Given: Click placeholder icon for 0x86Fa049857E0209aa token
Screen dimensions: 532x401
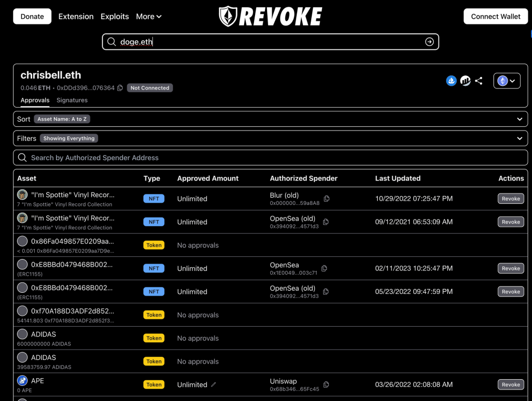Looking at the screenshot, I should pyautogui.click(x=22, y=241).
